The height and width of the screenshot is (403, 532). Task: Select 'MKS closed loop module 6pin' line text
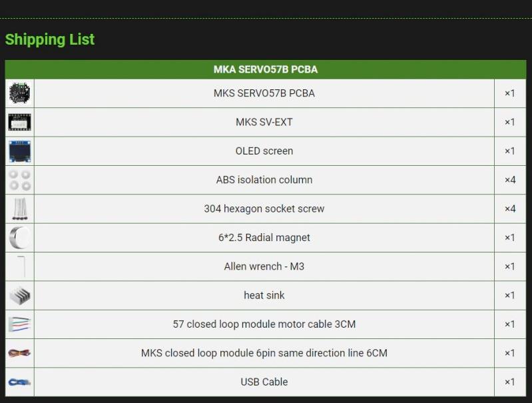tap(264, 353)
